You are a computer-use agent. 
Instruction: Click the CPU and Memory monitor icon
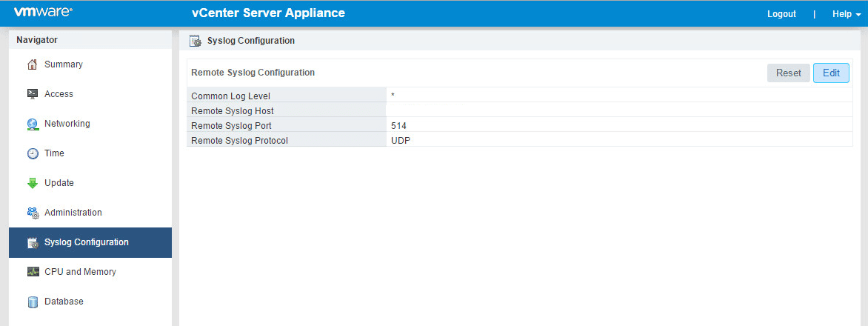[33, 272]
